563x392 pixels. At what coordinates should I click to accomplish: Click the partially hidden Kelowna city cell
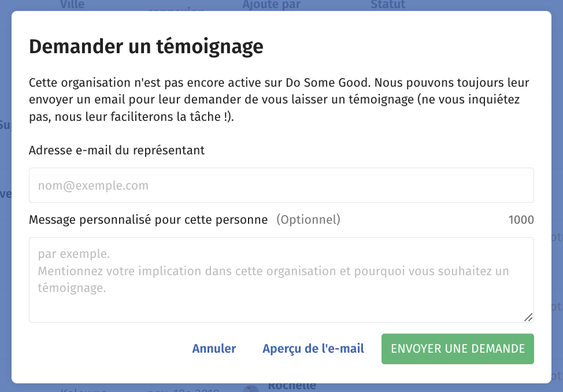[83, 390]
